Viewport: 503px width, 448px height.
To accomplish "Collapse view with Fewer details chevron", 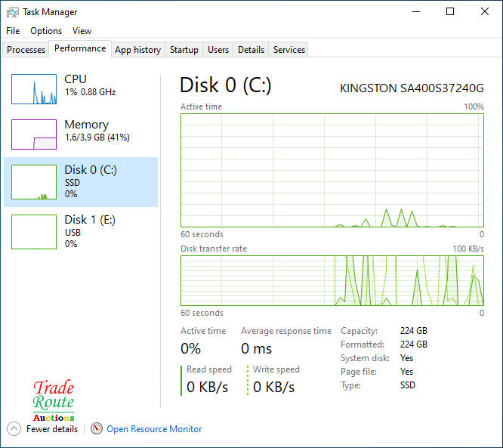I will 14,428.
